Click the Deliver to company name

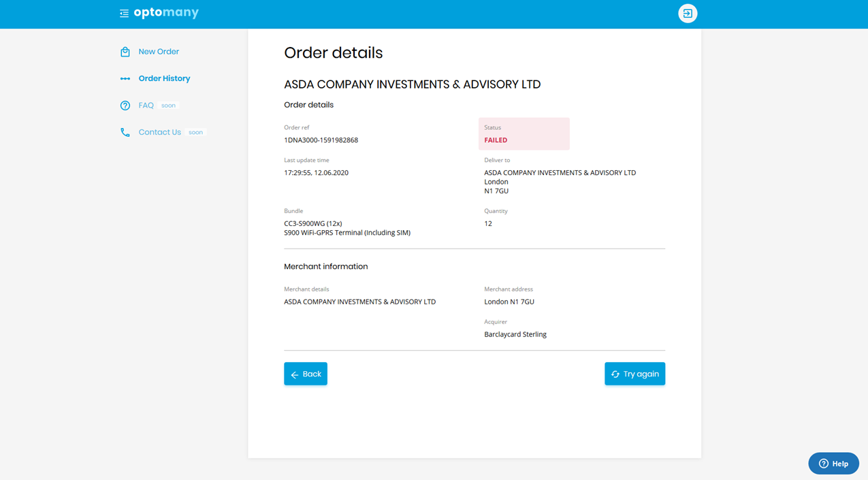pyautogui.click(x=560, y=173)
